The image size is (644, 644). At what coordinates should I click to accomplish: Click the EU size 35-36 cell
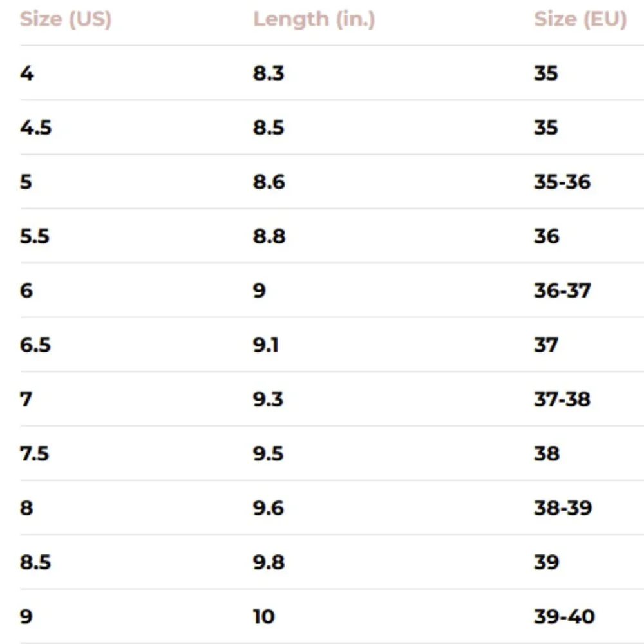(562, 182)
